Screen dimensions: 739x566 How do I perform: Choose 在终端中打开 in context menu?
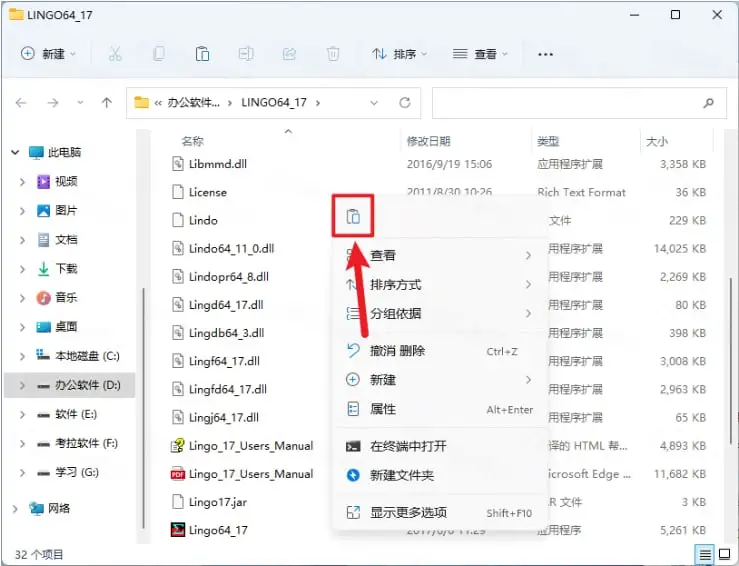click(440, 446)
